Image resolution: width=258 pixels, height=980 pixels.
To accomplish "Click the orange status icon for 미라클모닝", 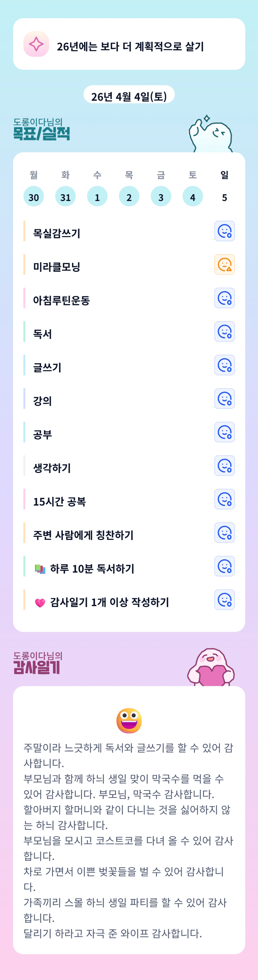I will (x=225, y=264).
